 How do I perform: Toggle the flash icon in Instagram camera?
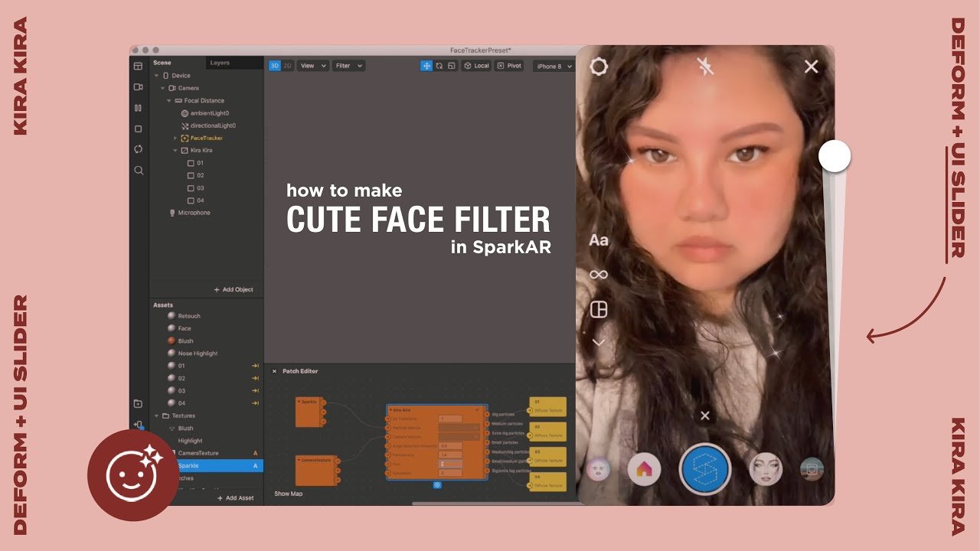(x=705, y=67)
